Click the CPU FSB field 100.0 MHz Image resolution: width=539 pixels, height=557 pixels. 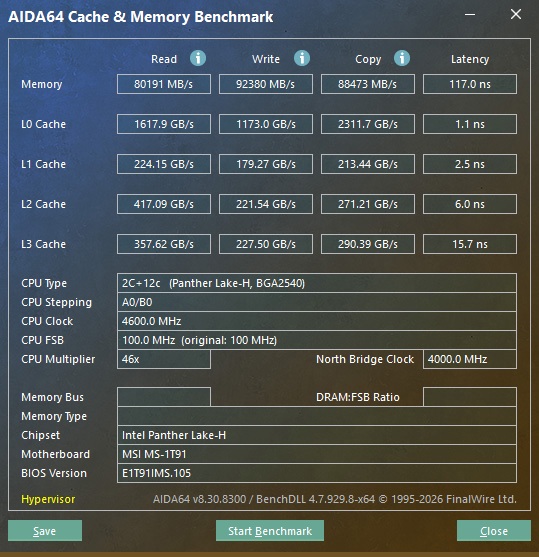coord(317,340)
